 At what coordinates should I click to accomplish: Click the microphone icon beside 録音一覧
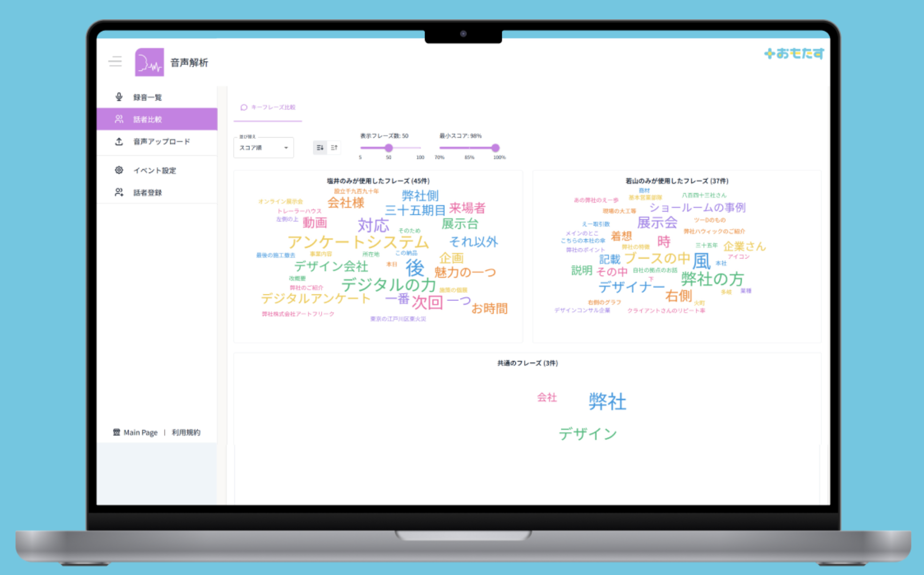click(119, 97)
